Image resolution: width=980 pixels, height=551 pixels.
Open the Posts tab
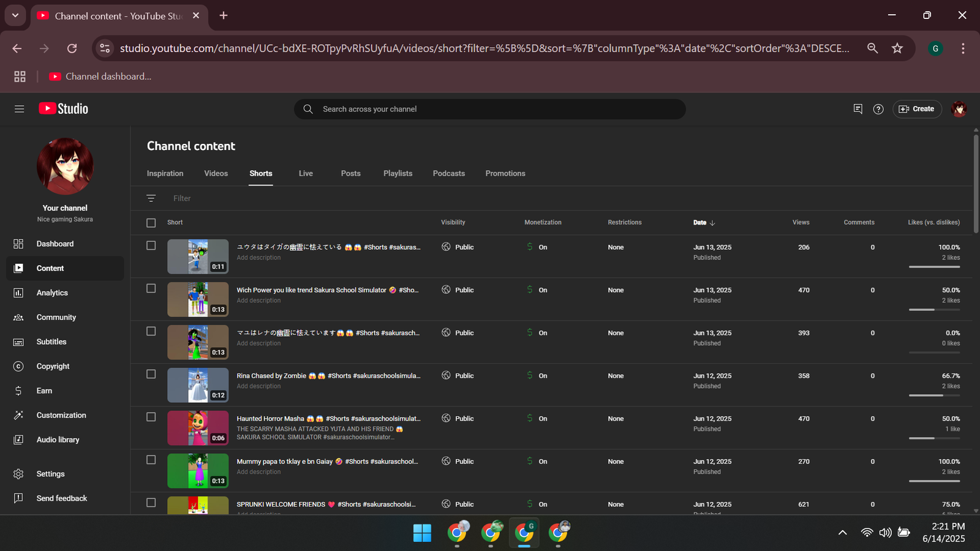point(350,174)
